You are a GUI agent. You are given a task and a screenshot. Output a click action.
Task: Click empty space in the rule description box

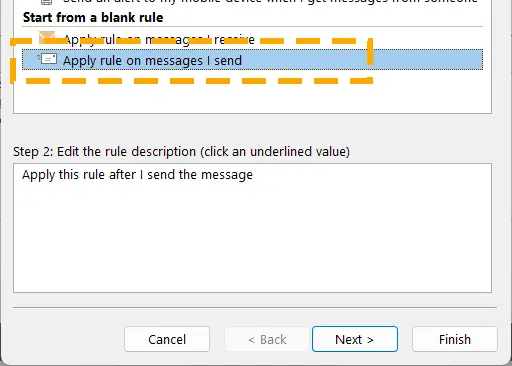click(252, 240)
